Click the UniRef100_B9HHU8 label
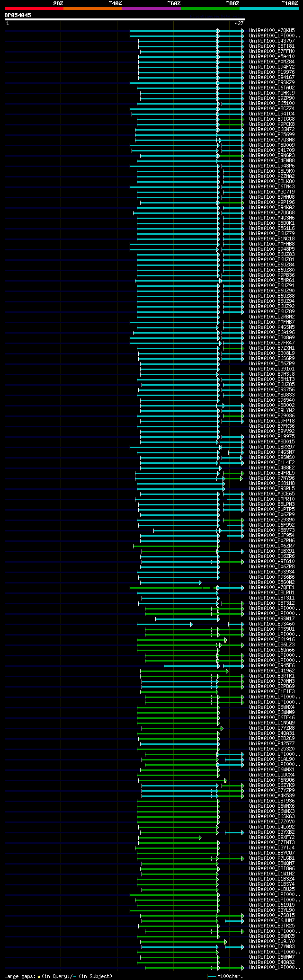 coord(272,197)
